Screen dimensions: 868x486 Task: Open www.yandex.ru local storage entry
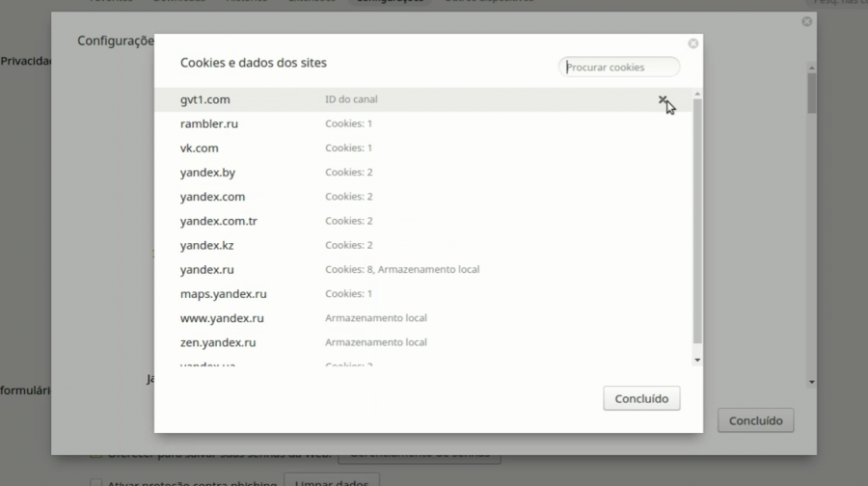pos(222,318)
